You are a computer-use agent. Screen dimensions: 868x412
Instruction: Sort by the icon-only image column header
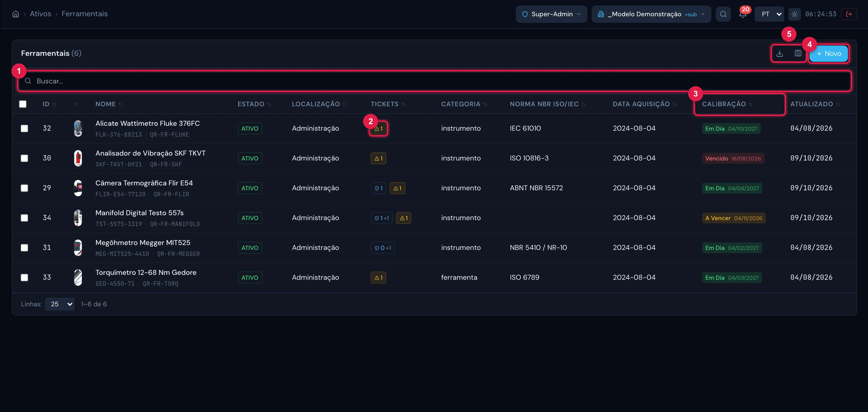point(76,104)
